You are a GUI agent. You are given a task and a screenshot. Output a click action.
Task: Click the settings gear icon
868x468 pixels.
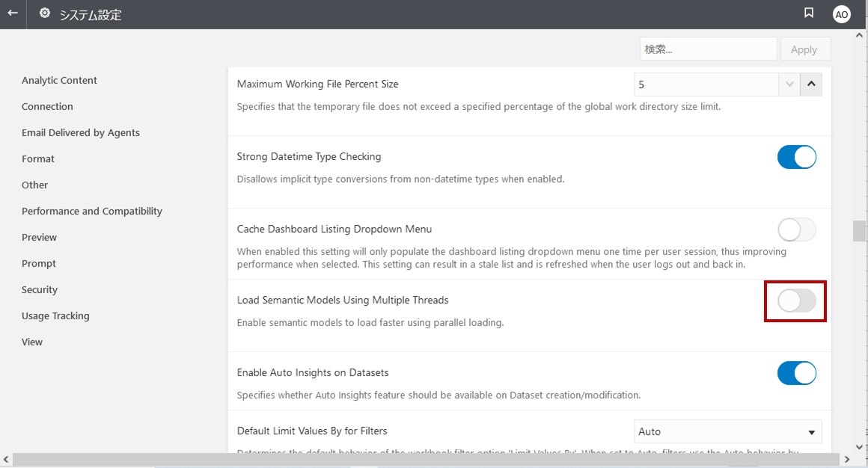45,13
